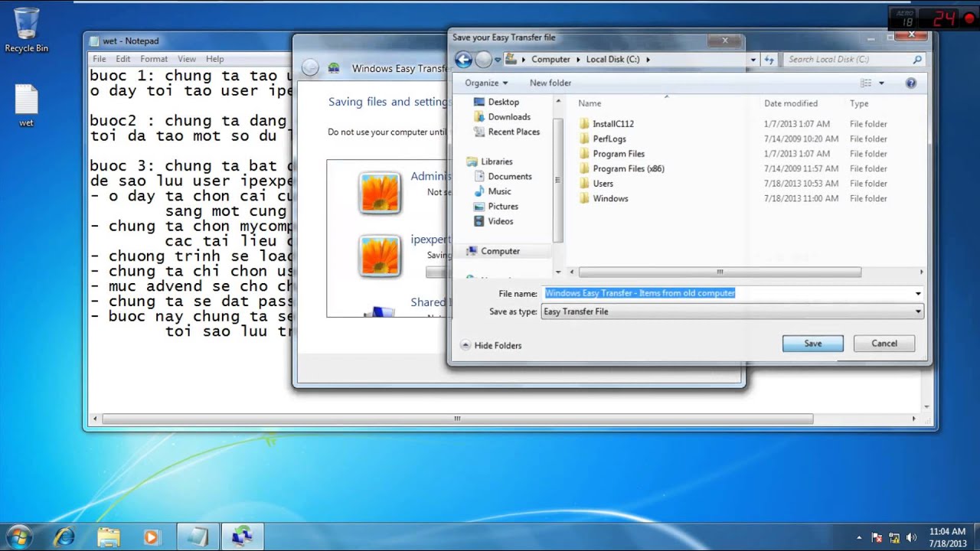The width and height of the screenshot is (980, 551).
Task: Select Computer in the navigation pane
Action: coord(492,251)
